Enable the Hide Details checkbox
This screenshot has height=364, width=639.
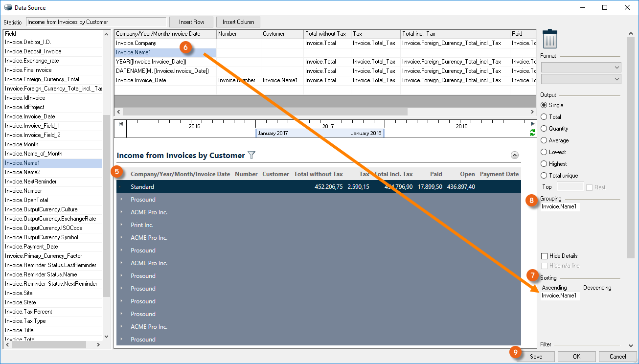coord(544,256)
